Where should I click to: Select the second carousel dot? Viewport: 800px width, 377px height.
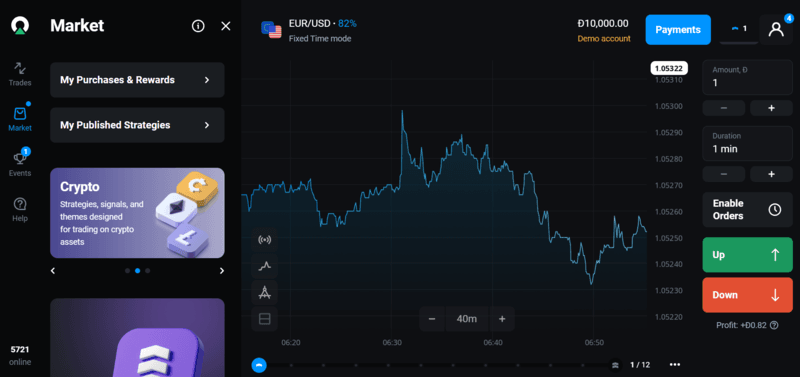137,271
